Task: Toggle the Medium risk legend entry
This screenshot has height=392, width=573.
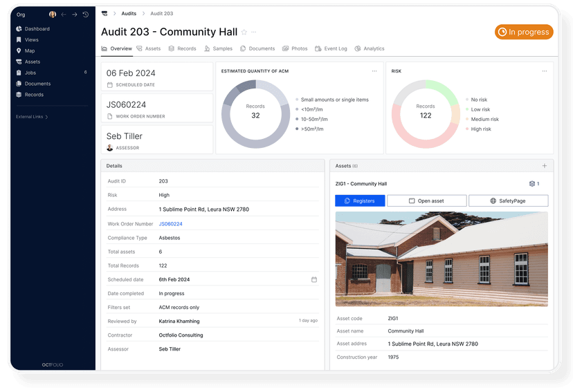Action: point(482,119)
